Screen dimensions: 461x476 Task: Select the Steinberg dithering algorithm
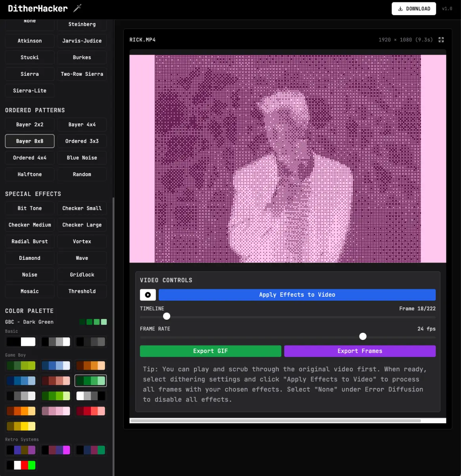[x=82, y=24]
